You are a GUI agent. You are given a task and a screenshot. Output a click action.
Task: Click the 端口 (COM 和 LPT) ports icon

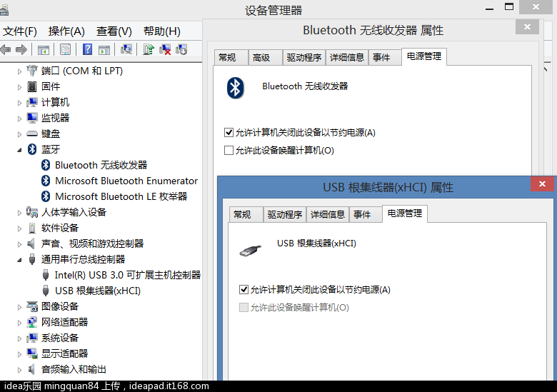click(x=32, y=71)
